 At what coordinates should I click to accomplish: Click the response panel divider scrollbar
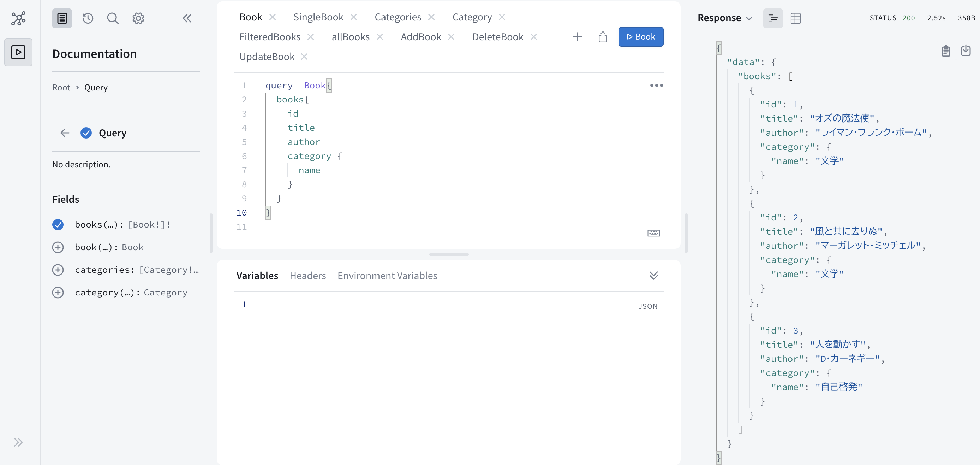click(x=686, y=233)
